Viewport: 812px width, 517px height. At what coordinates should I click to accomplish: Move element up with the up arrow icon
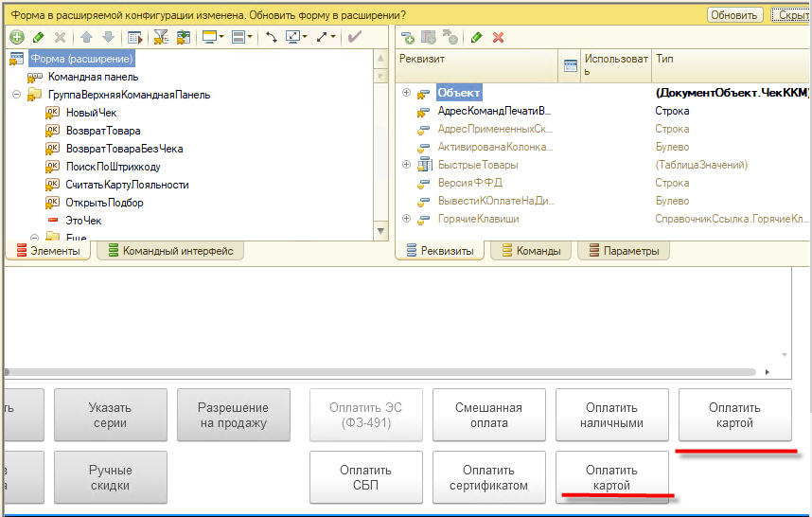[x=87, y=37]
